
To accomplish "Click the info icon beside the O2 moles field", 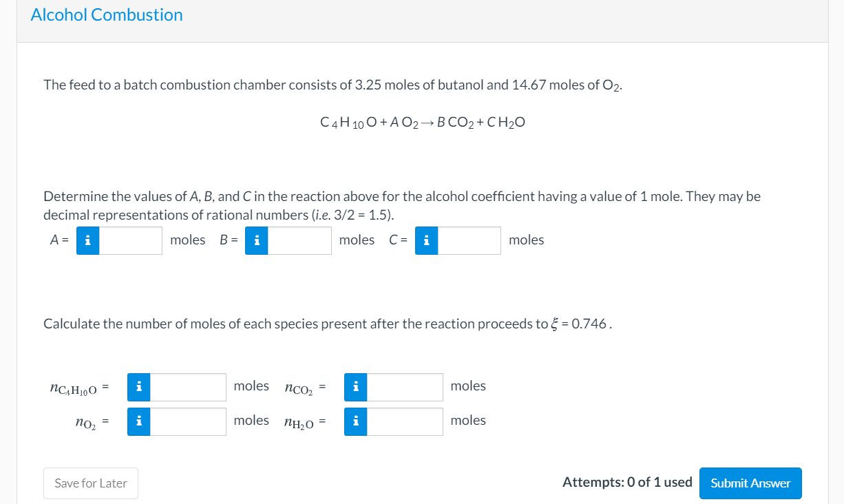I will coord(138,421).
